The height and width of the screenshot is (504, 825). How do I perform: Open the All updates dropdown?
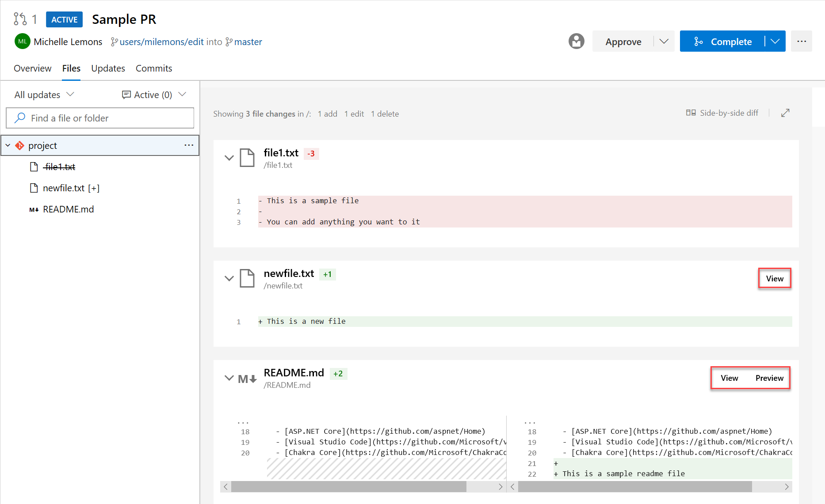(43, 94)
